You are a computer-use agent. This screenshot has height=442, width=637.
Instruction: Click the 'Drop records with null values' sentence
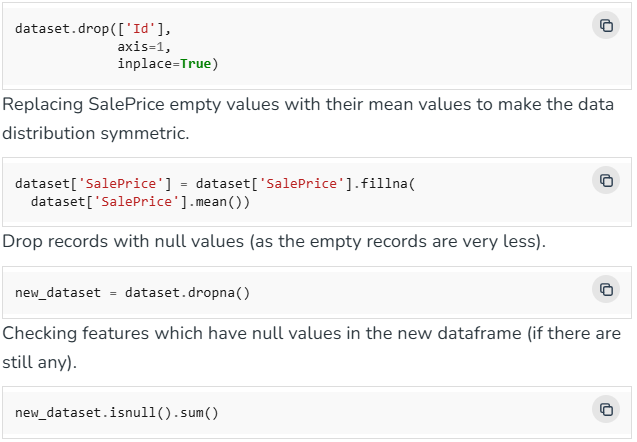[273, 242]
